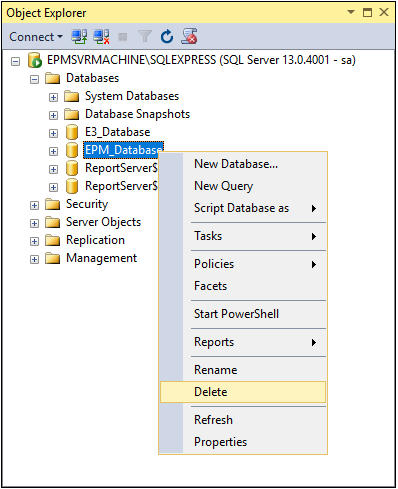Click the E3_Database cylinder icon
Screen dimensions: 398x489
coord(72,132)
